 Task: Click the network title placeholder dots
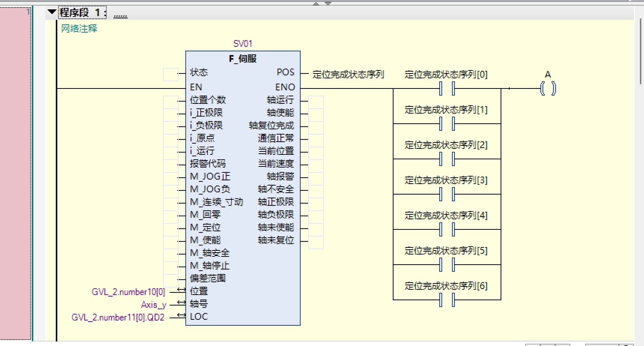(x=120, y=15)
